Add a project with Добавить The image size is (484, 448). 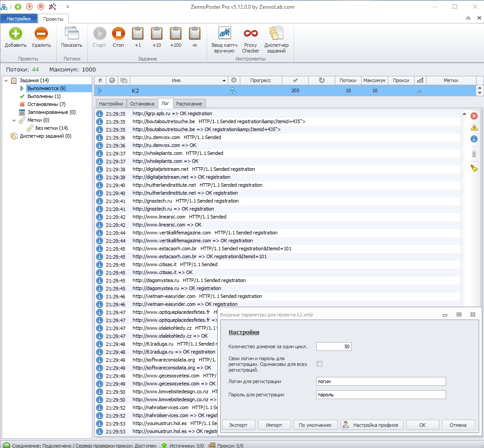click(x=15, y=38)
